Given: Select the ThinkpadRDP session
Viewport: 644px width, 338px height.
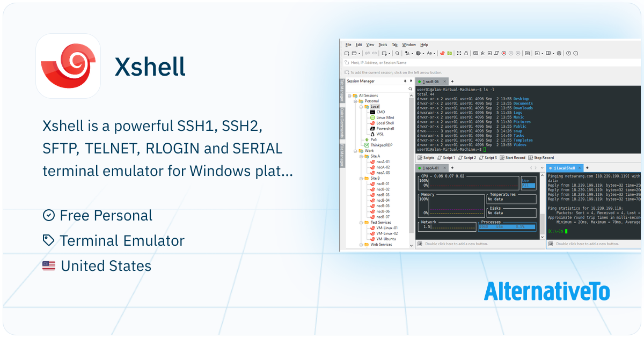Looking at the screenshot, I should point(378,145).
